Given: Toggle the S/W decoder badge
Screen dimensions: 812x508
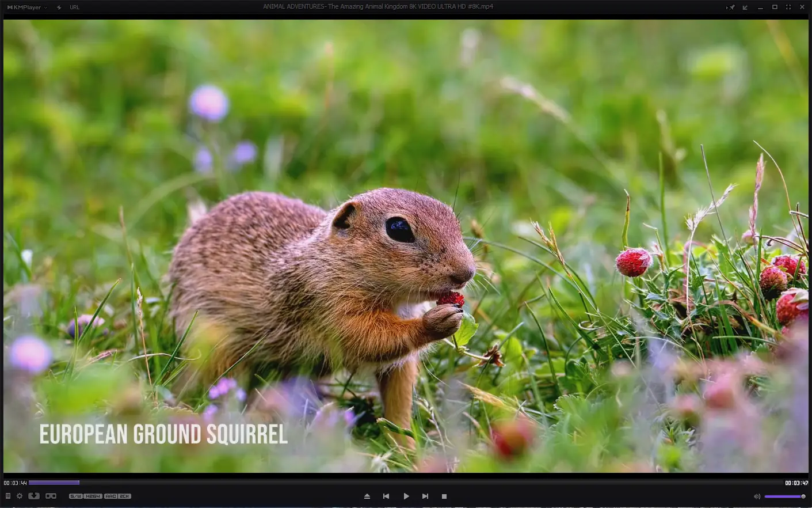Looking at the screenshot, I should tap(76, 496).
